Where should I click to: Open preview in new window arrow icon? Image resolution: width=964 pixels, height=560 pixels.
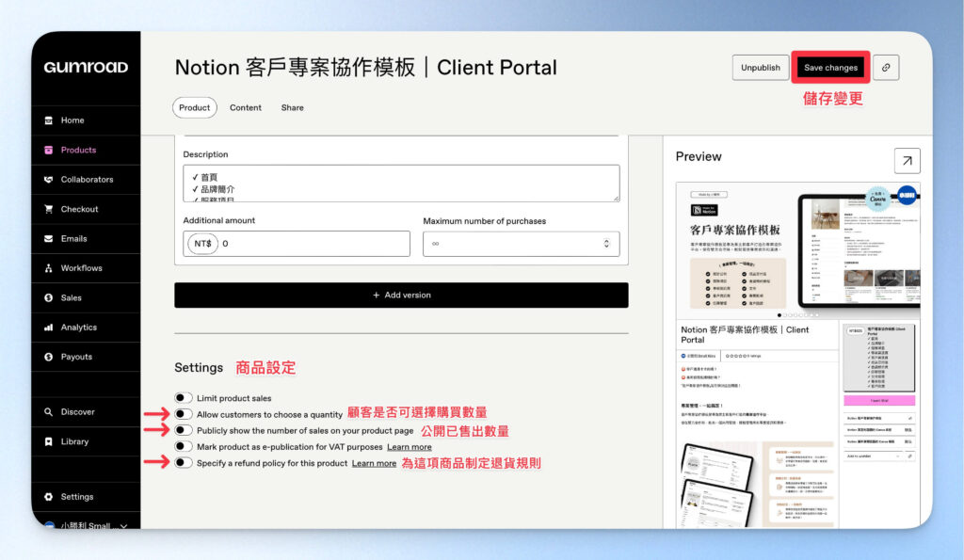pos(907,160)
